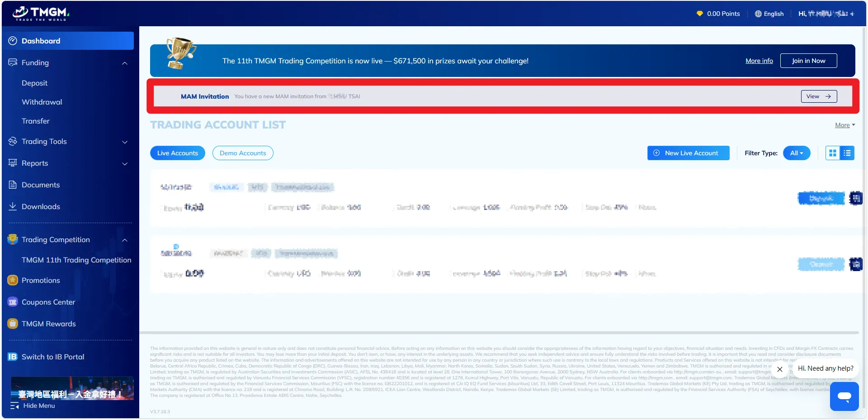This screenshot has width=868, height=420.
Task: Click the globe language icon
Action: tap(758, 14)
